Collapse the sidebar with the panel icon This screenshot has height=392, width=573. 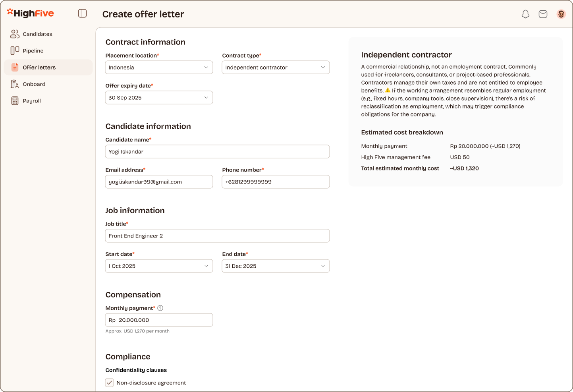82,13
